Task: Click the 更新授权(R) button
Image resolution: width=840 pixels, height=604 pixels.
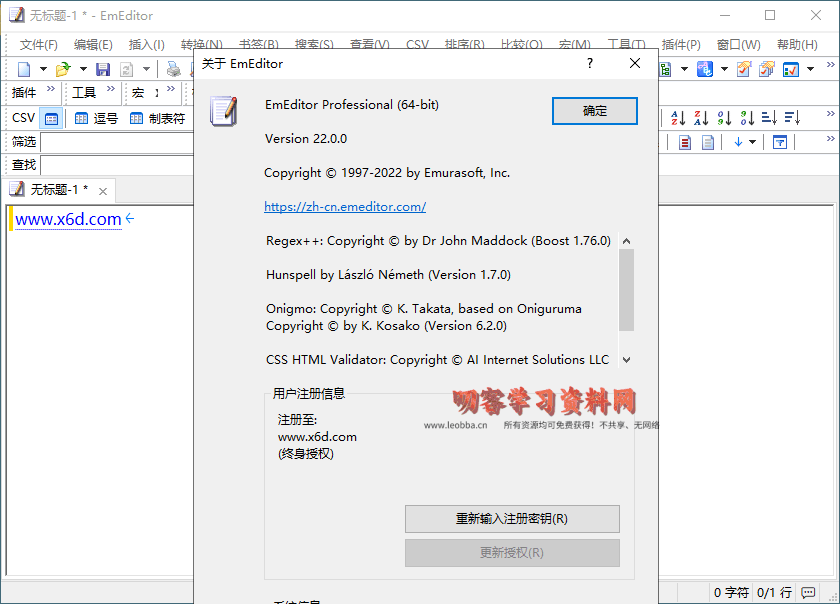Action: click(512, 553)
